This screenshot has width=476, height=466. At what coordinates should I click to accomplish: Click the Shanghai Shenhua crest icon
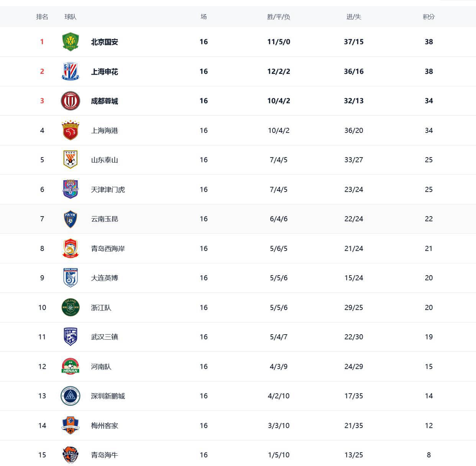click(71, 71)
